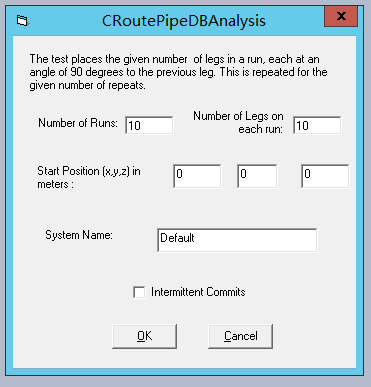Click the CRoutePipeDBAnalysis title bar text

point(184,21)
